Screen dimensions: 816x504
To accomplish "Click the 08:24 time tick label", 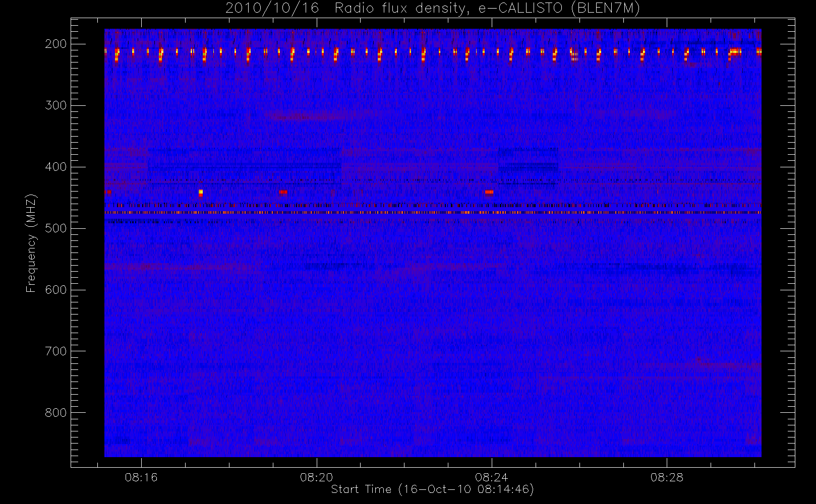I will [x=491, y=477].
